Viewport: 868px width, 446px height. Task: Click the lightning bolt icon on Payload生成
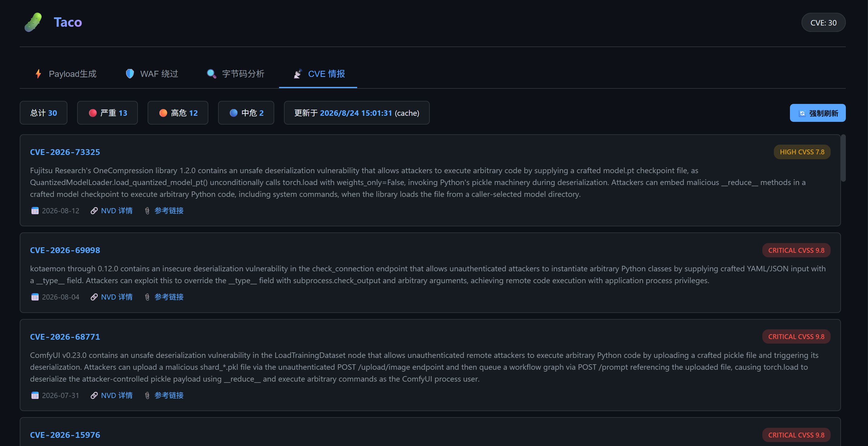pos(38,74)
